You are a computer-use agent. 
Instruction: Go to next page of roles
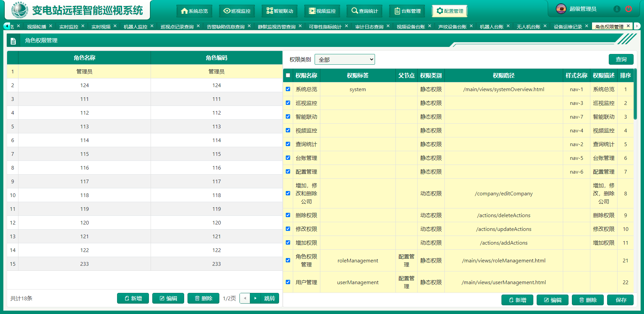[255, 298]
